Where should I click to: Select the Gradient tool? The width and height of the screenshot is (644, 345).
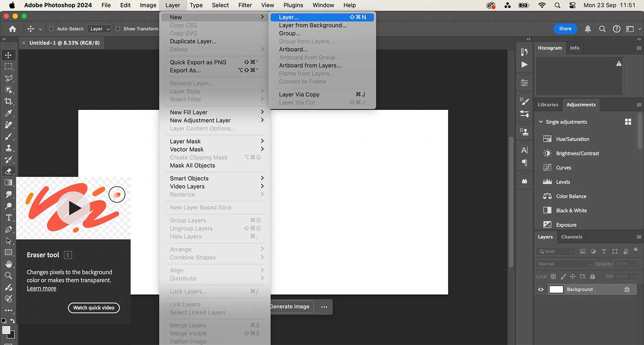[x=8, y=183]
